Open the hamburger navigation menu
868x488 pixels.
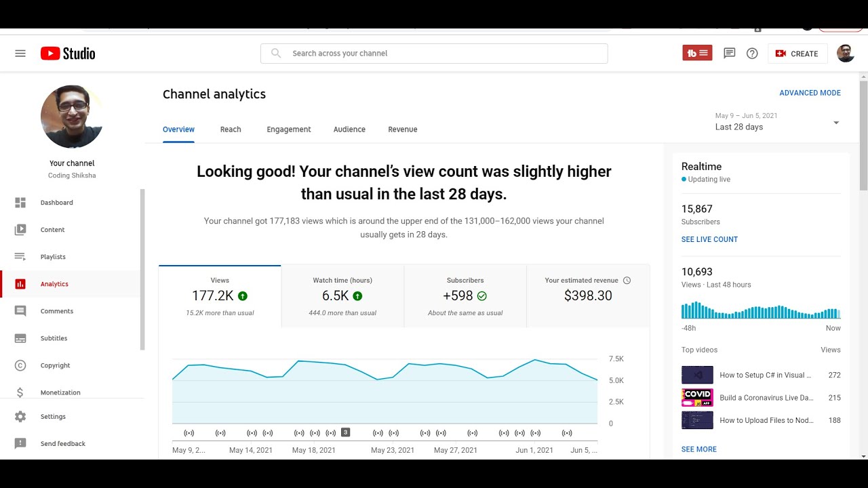[20, 54]
